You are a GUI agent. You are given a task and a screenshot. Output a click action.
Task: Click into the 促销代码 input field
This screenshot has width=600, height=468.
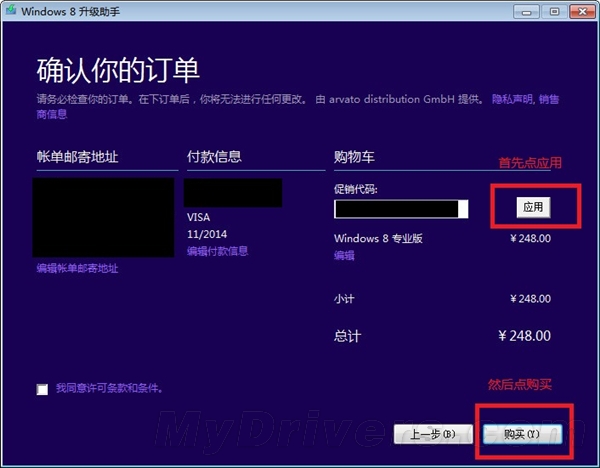401,209
